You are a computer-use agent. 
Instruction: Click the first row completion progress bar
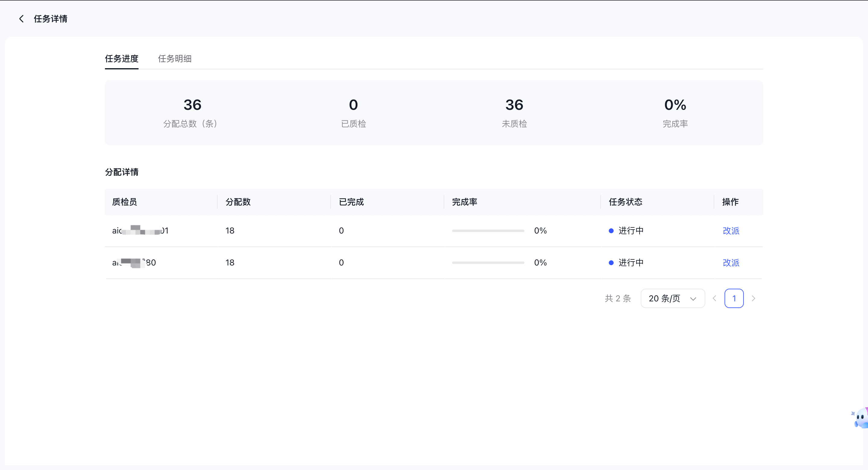(x=488, y=231)
